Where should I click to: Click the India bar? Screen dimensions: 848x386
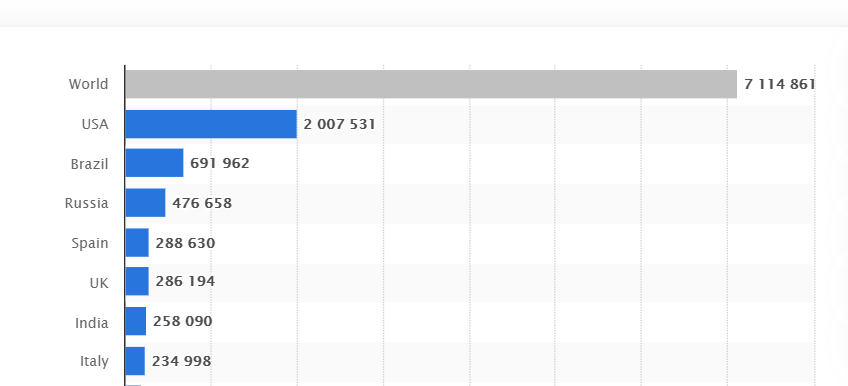[x=136, y=321]
